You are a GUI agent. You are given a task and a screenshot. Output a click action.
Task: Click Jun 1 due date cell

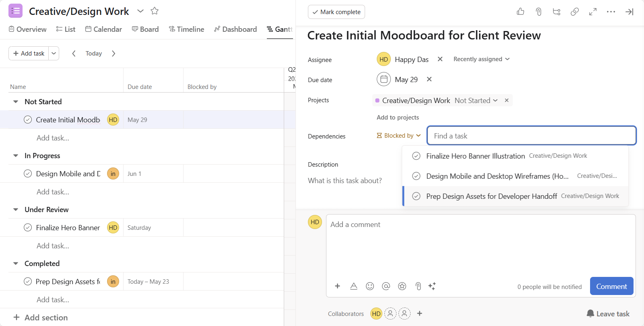coord(153,173)
